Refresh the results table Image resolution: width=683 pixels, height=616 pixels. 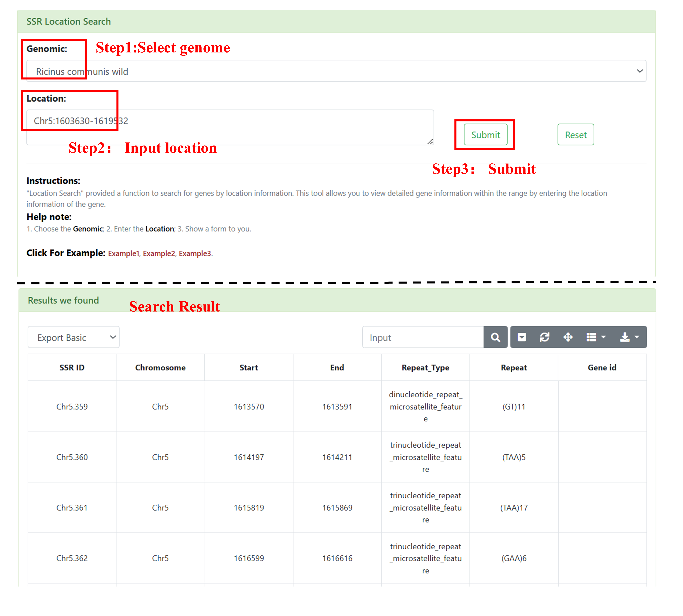tap(544, 337)
